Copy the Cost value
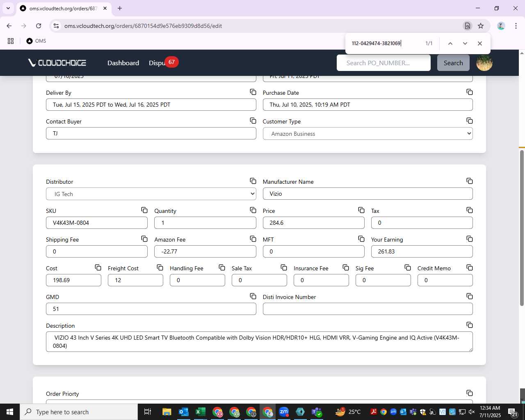 [98, 267]
